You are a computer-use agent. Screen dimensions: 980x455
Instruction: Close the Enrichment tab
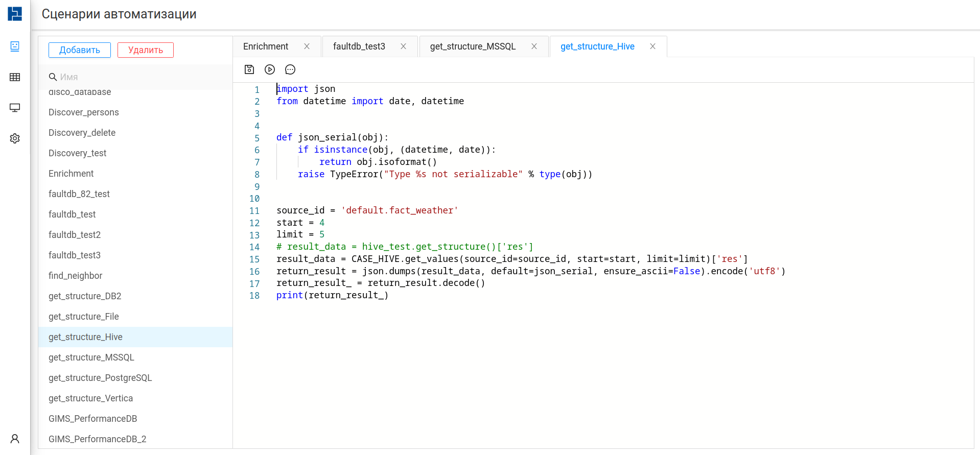pos(307,46)
